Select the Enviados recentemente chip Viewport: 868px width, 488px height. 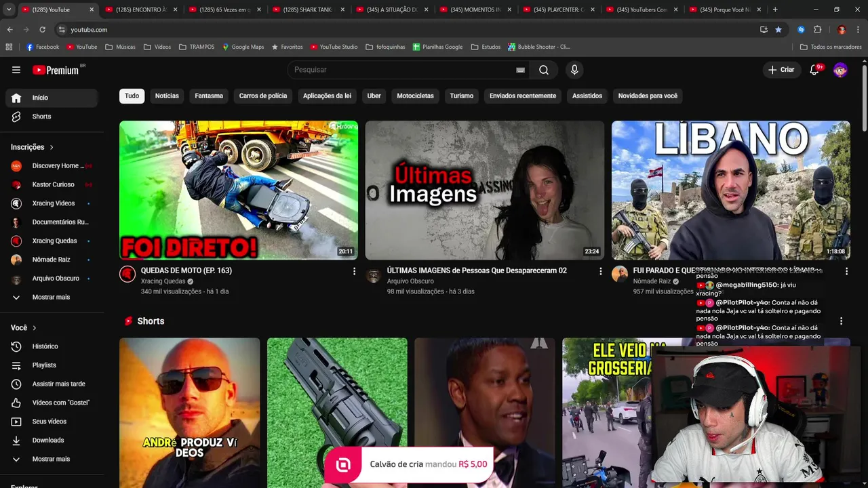(523, 96)
